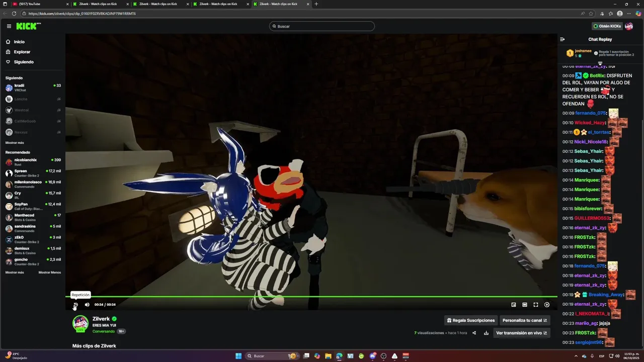644x362 pixels.
Task: Open the hamburger sidebar menu
Action: click(9, 26)
